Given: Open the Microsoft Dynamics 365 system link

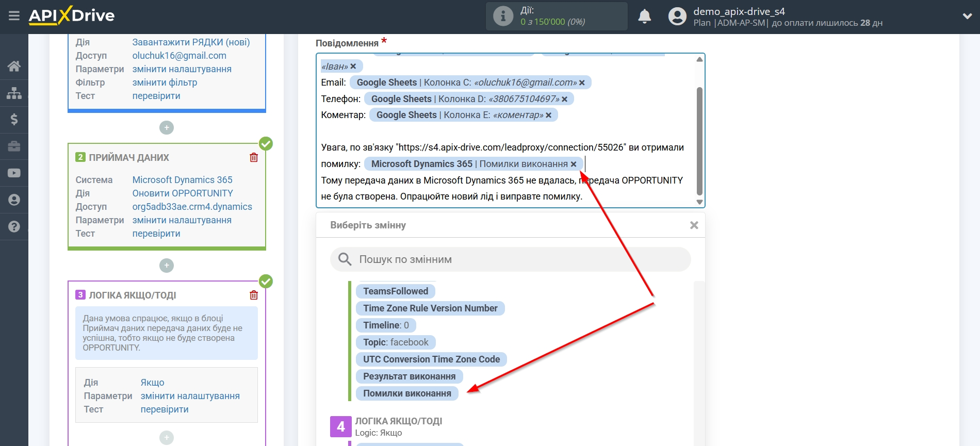Looking at the screenshot, I should click(x=182, y=180).
